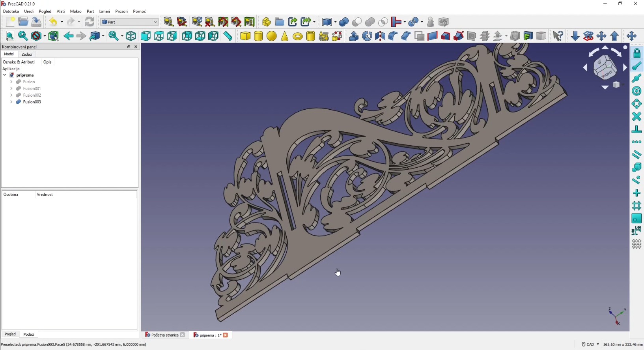Click the Cone primitive icon

click(x=285, y=36)
